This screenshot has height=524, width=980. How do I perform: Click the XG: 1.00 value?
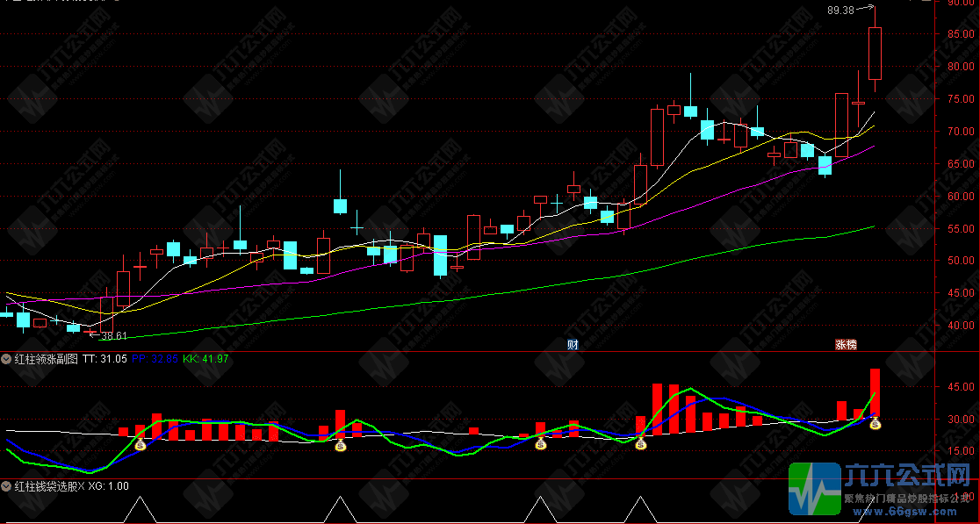109,486
